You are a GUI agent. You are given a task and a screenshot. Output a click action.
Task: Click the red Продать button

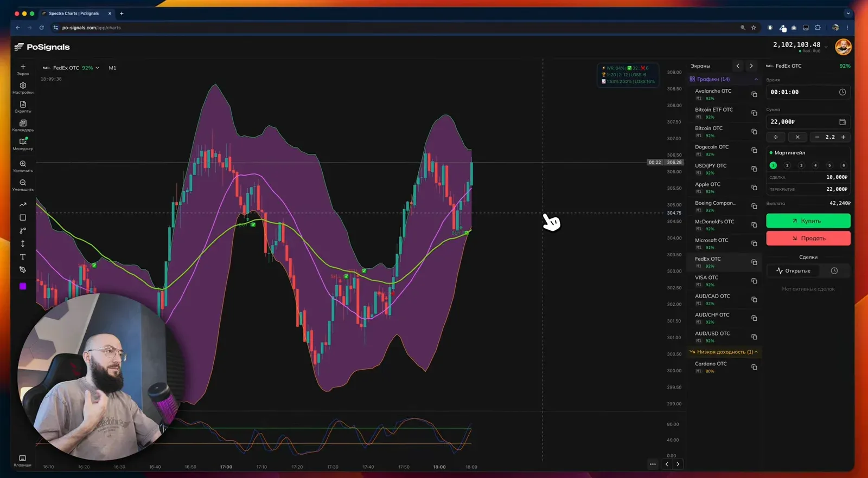point(808,238)
